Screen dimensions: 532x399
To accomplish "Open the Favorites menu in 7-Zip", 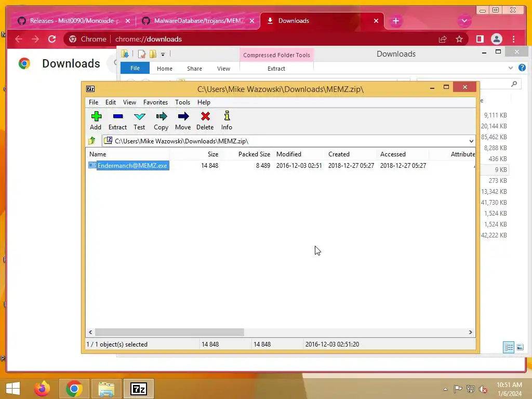I will 155,102.
